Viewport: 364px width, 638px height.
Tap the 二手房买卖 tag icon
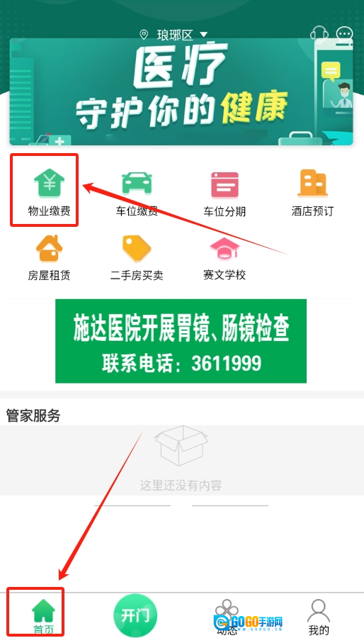click(137, 248)
